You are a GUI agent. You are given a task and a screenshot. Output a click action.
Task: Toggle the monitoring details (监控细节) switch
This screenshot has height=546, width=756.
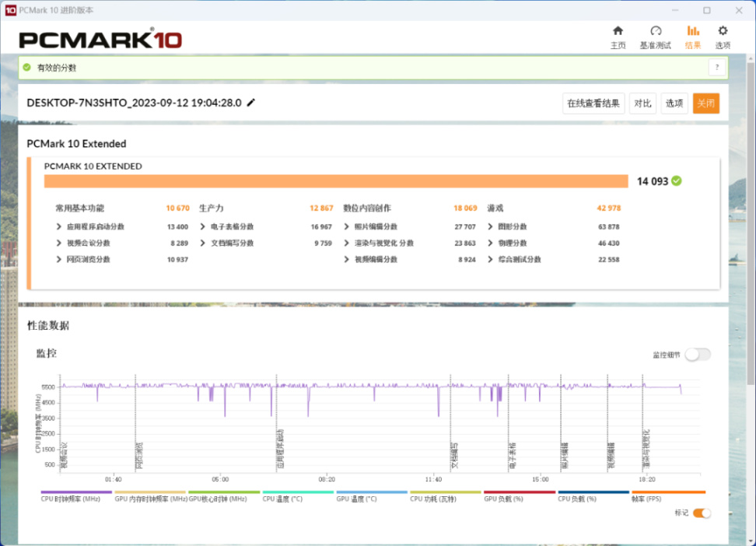pos(698,355)
